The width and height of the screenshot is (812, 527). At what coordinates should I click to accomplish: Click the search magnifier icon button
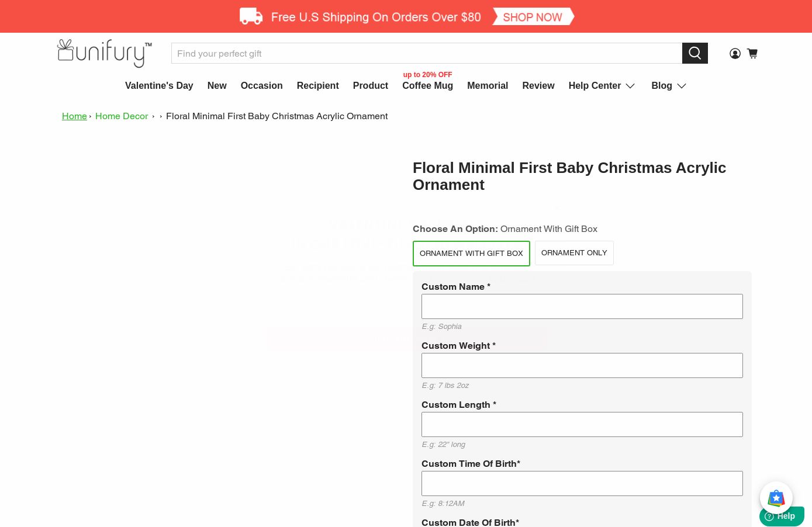[x=694, y=53]
